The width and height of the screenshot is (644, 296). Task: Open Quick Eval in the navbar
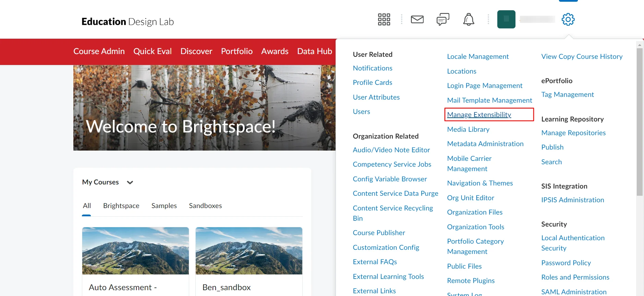coord(153,51)
